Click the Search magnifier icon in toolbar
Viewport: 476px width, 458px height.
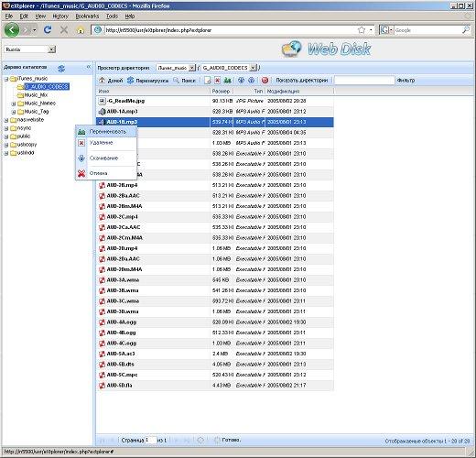(176, 81)
